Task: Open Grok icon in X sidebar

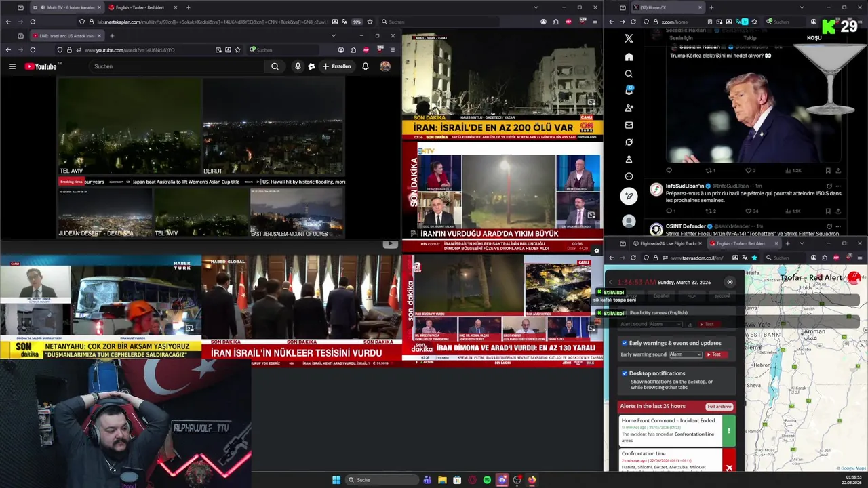Action: [x=629, y=142]
